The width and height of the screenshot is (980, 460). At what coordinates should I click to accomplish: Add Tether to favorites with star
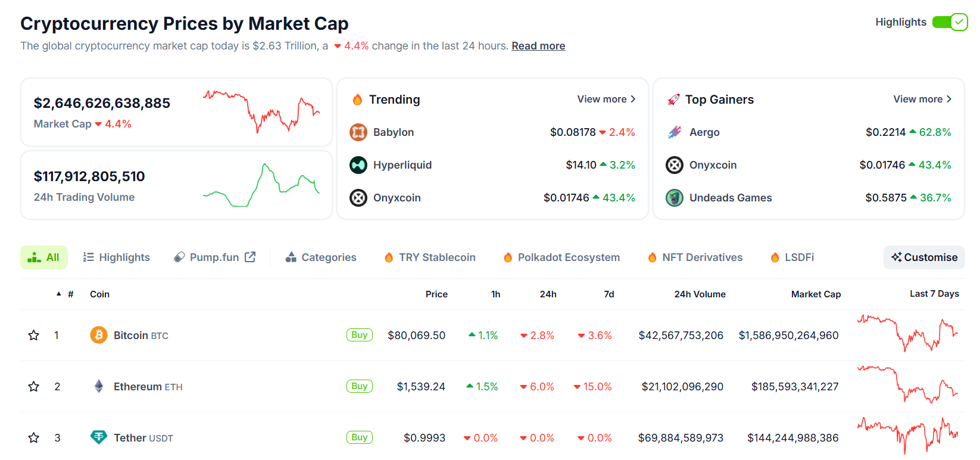coord(34,438)
